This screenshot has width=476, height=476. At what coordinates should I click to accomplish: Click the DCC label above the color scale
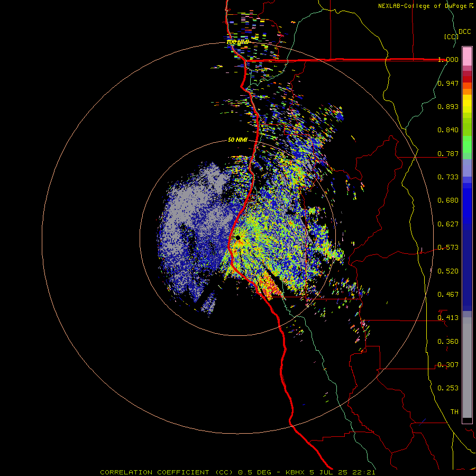(464, 32)
